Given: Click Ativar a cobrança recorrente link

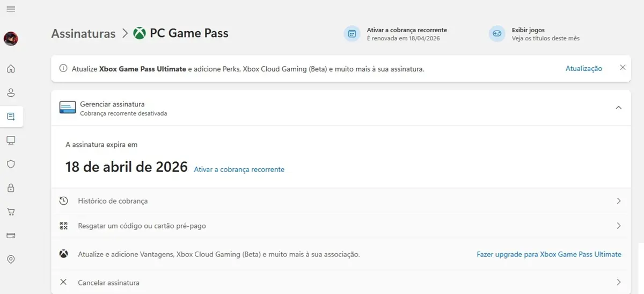Looking at the screenshot, I should [x=239, y=169].
